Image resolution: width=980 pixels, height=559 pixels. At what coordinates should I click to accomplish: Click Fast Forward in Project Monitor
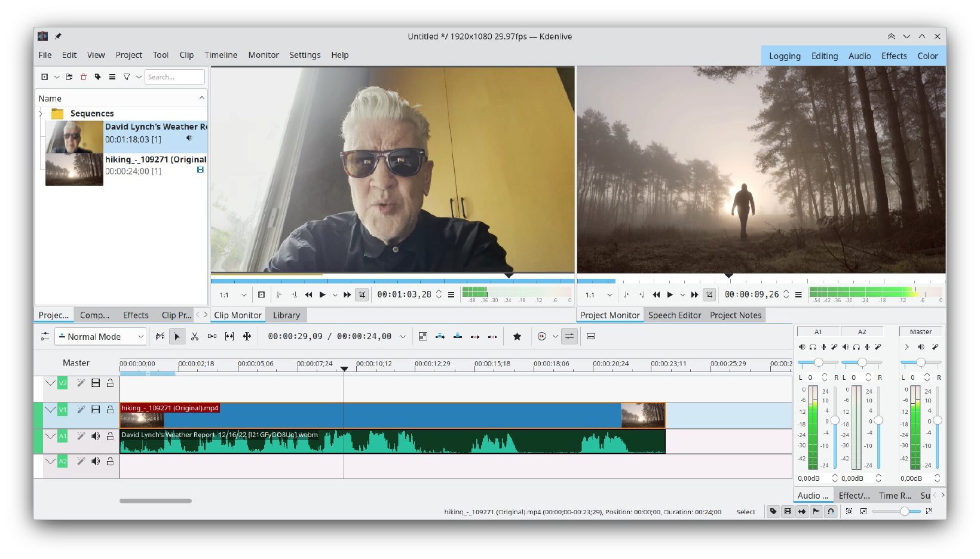pyautogui.click(x=694, y=294)
